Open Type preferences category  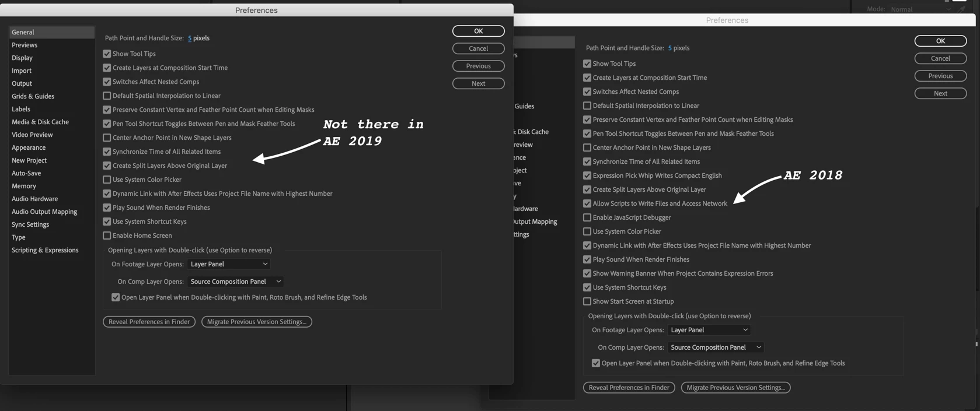19,237
